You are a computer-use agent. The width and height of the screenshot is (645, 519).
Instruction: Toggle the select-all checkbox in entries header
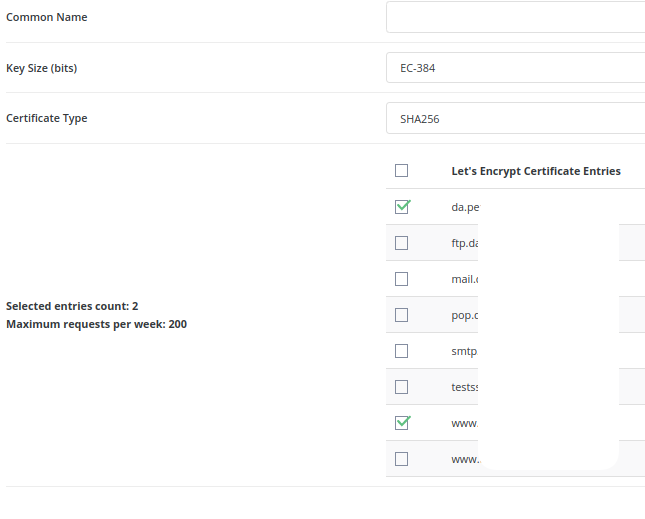(401, 171)
